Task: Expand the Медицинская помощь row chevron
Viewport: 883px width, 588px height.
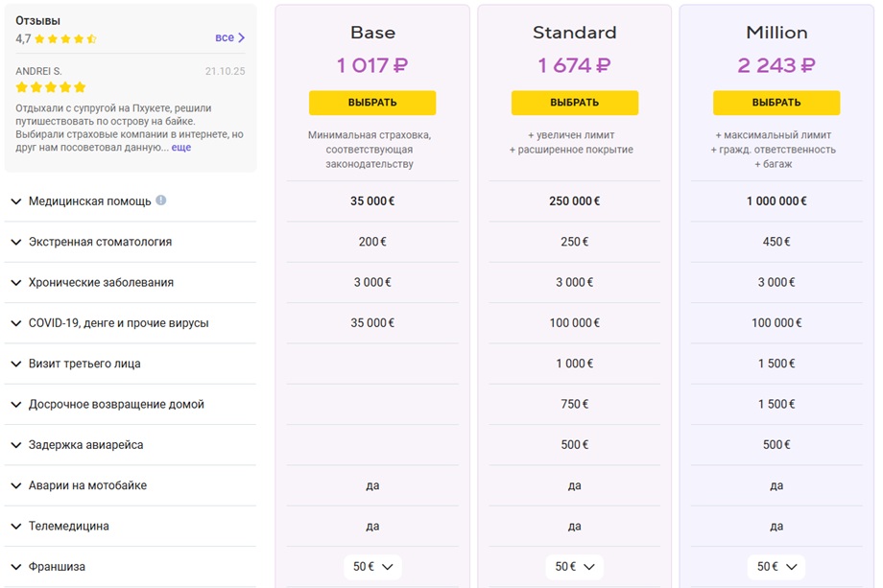Action: point(16,201)
